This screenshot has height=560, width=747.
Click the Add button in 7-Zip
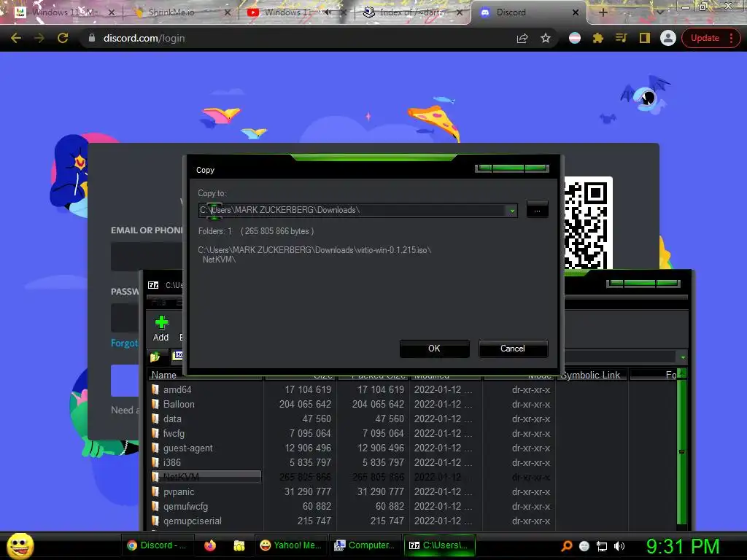coord(161,329)
